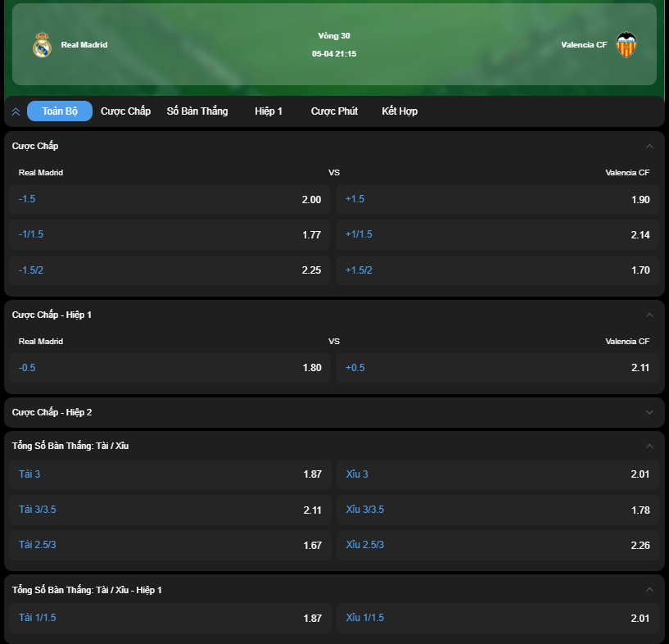Pick Tài 3/3.5 at 2.11
This screenshot has height=644, width=669.
point(170,510)
